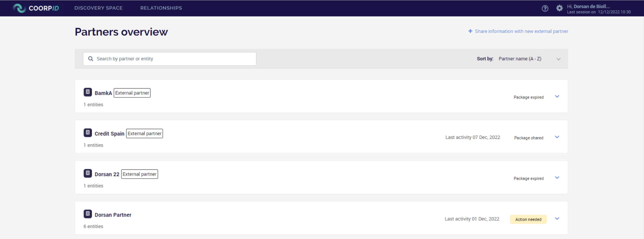Expand the Dorsan 22 partner row
644x239 pixels.
pos(557,177)
